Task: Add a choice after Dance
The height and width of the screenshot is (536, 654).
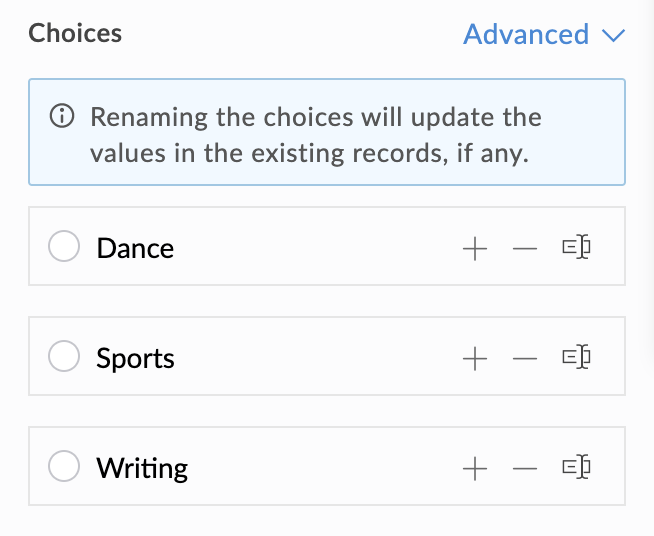Action: (x=475, y=248)
